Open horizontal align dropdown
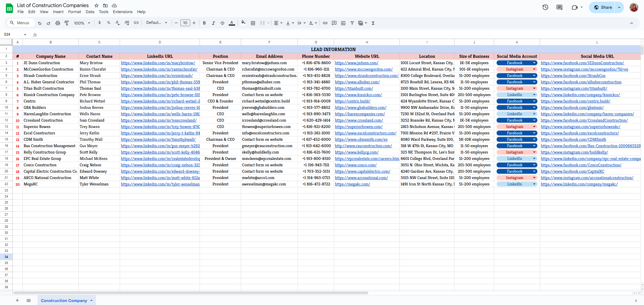This screenshot has width=644, height=305. coord(278,23)
